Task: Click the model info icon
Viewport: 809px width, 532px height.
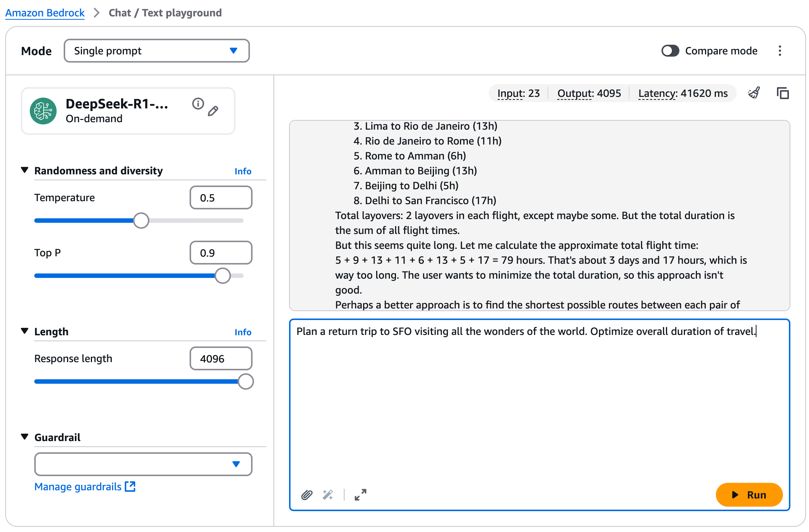Action: (198, 104)
